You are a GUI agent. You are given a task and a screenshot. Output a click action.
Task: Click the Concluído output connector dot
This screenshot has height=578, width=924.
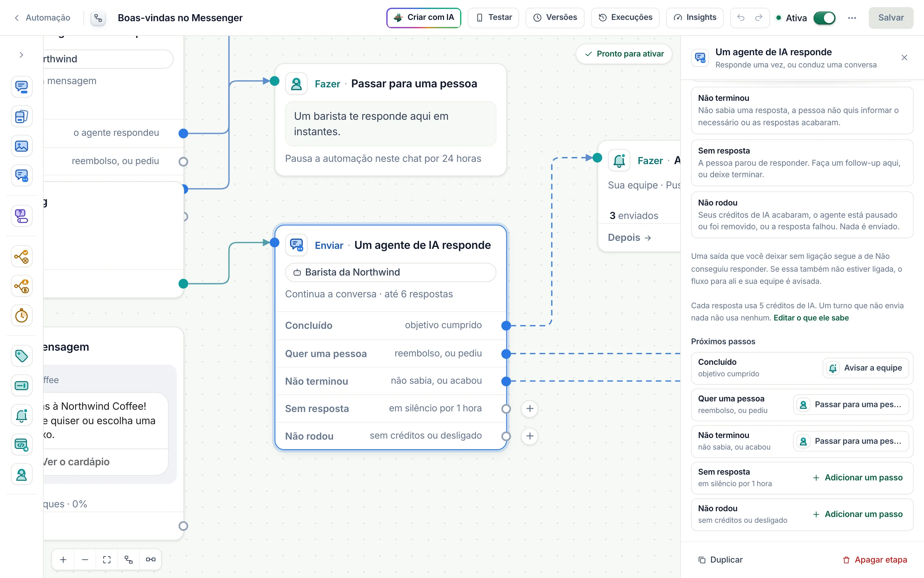[x=506, y=326]
